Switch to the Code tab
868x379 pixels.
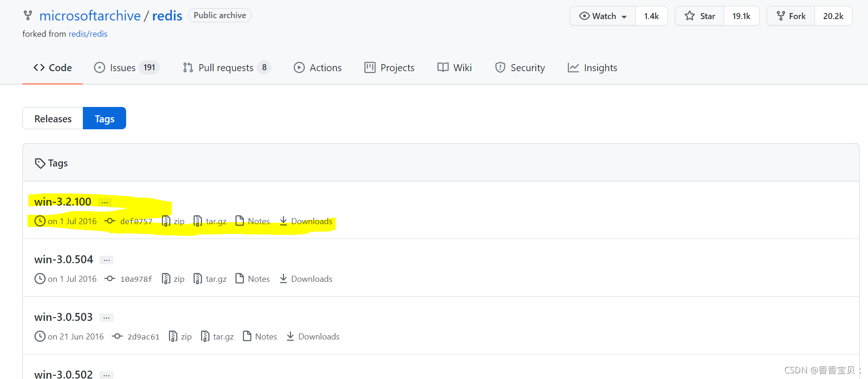53,68
